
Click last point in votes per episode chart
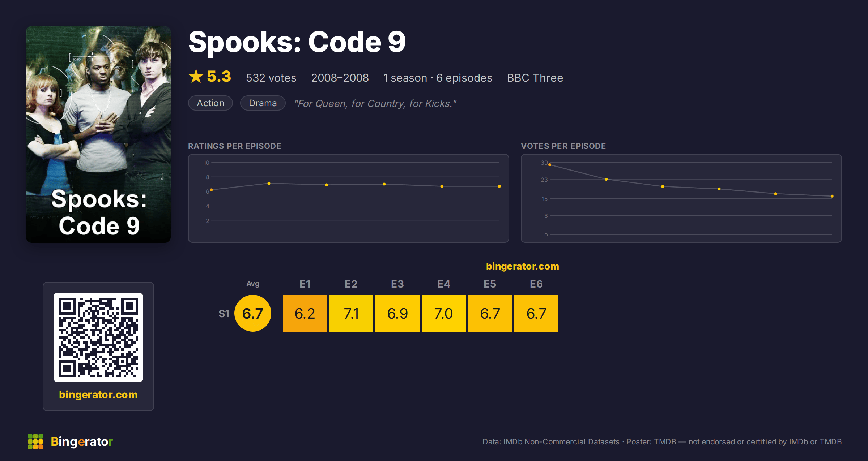pos(832,196)
